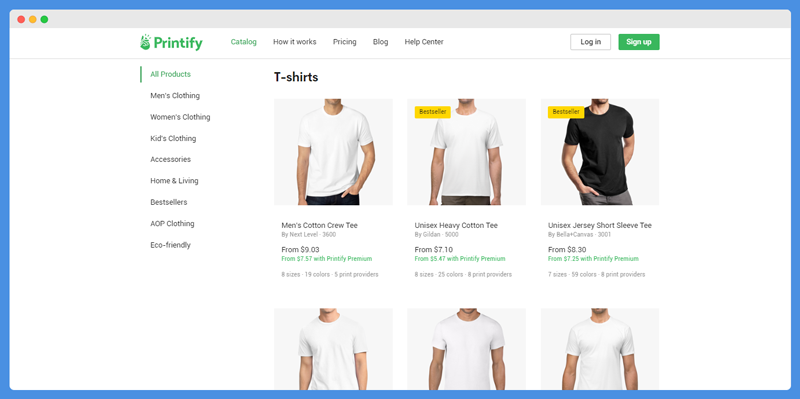Viewport: 800px width, 399px height.
Task: Click '7 sizes · 59 colors · 8 print providers'
Action: pos(597,275)
